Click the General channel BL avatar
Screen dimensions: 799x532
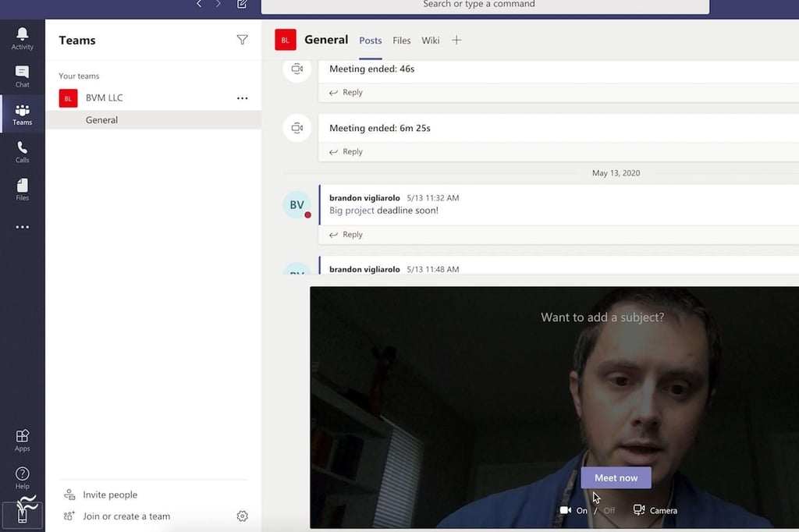pyautogui.click(x=286, y=40)
